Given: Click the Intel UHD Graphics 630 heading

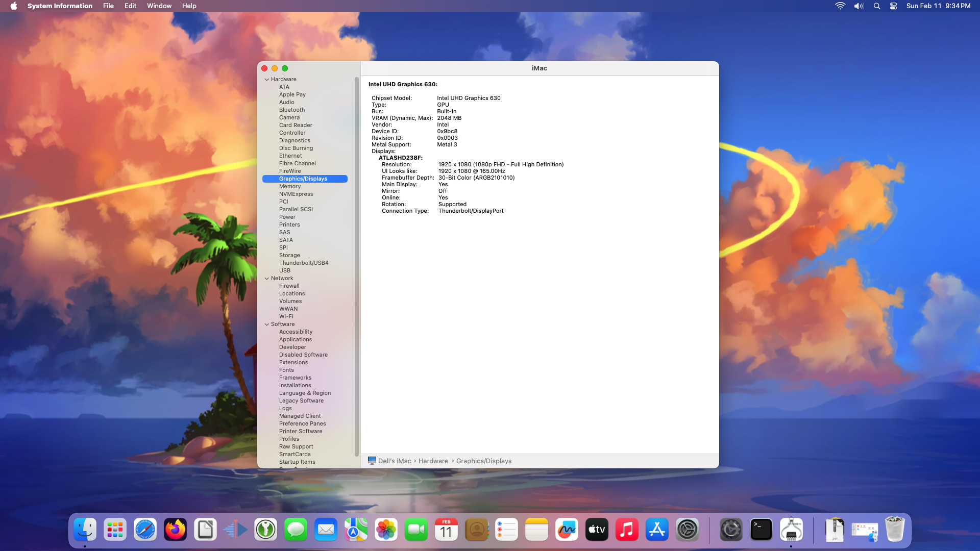Looking at the screenshot, I should (403, 85).
